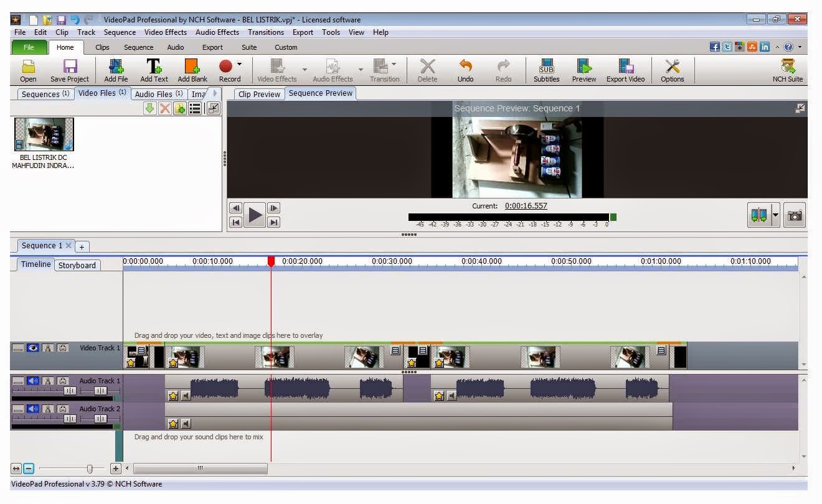Image resolution: width=822 pixels, height=504 pixels.
Task: Open the Options wrench icon
Action: 673,70
